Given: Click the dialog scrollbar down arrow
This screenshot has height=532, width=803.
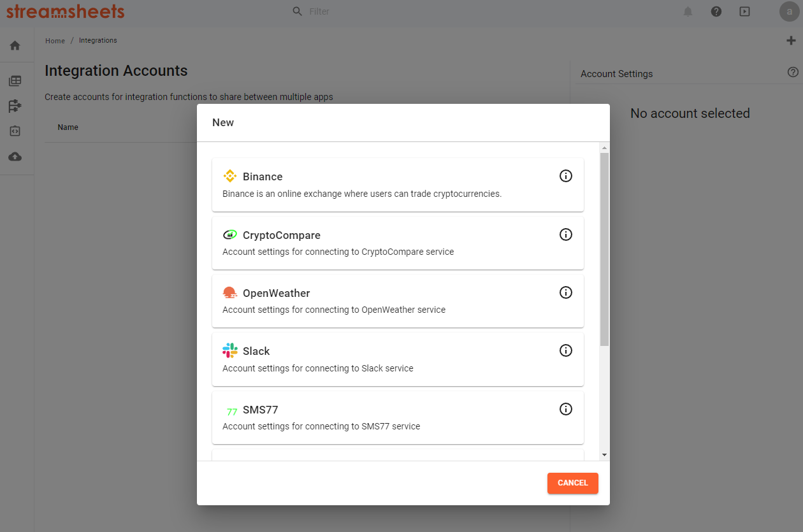Looking at the screenshot, I should (604, 456).
